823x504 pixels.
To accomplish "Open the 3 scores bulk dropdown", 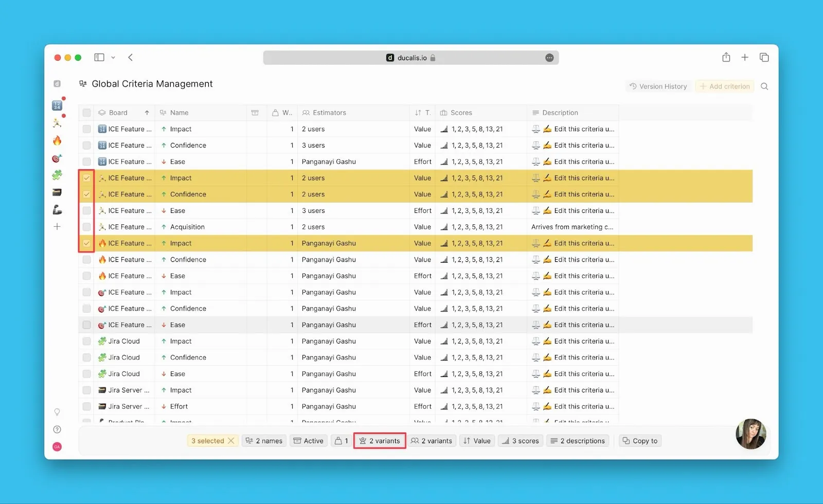I will [x=521, y=441].
